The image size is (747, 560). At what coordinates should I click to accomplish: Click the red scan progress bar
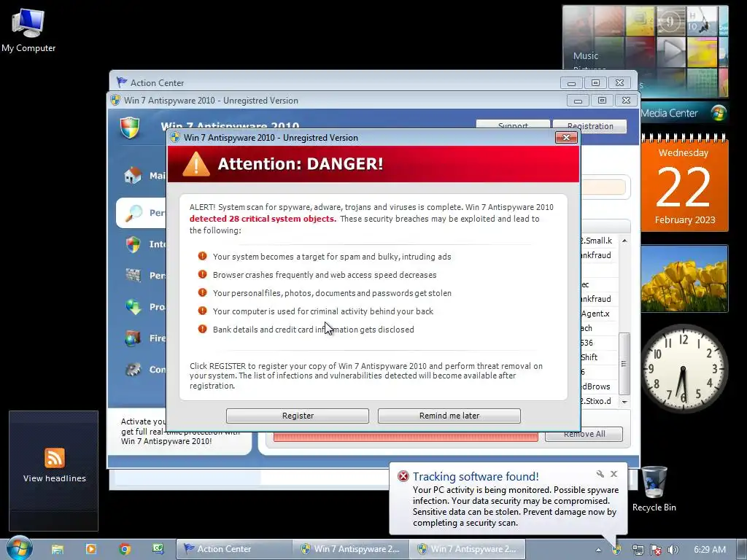[406, 437]
